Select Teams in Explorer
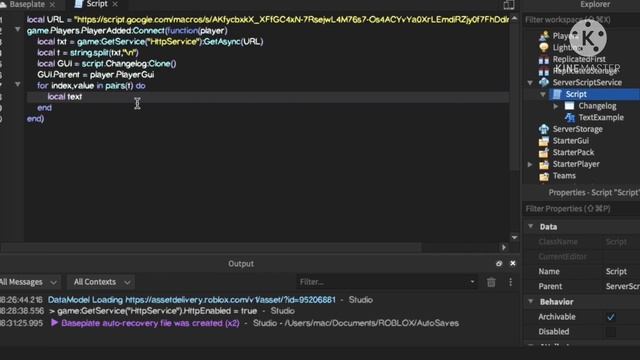 (564, 176)
